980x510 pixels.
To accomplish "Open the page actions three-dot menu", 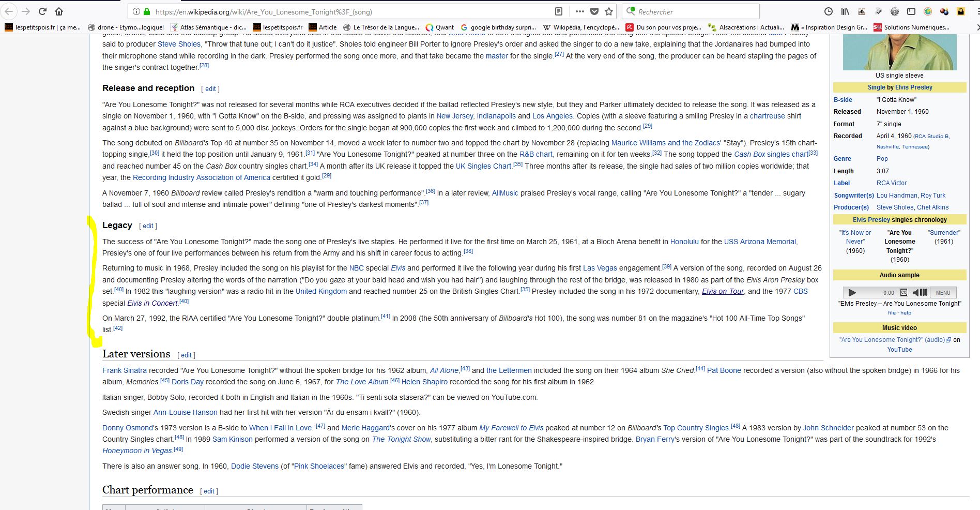I will tap(579, 11).
